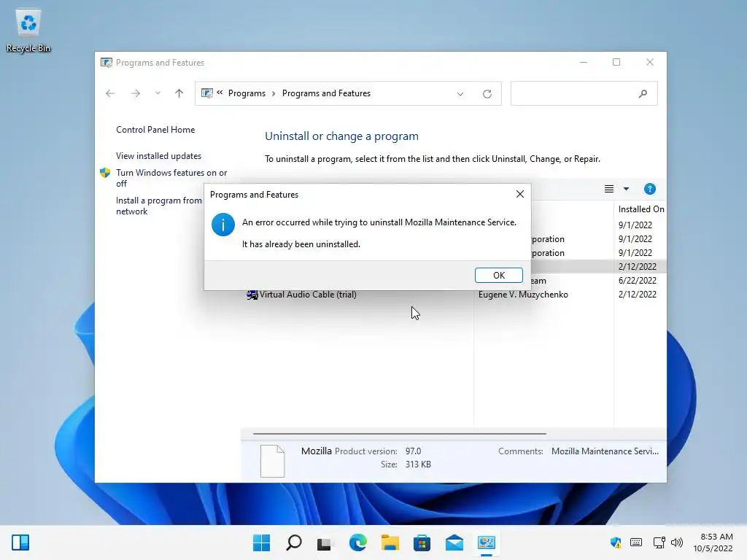
Task: Open File Explorer from taskbar
Action: tap(390, 542)
